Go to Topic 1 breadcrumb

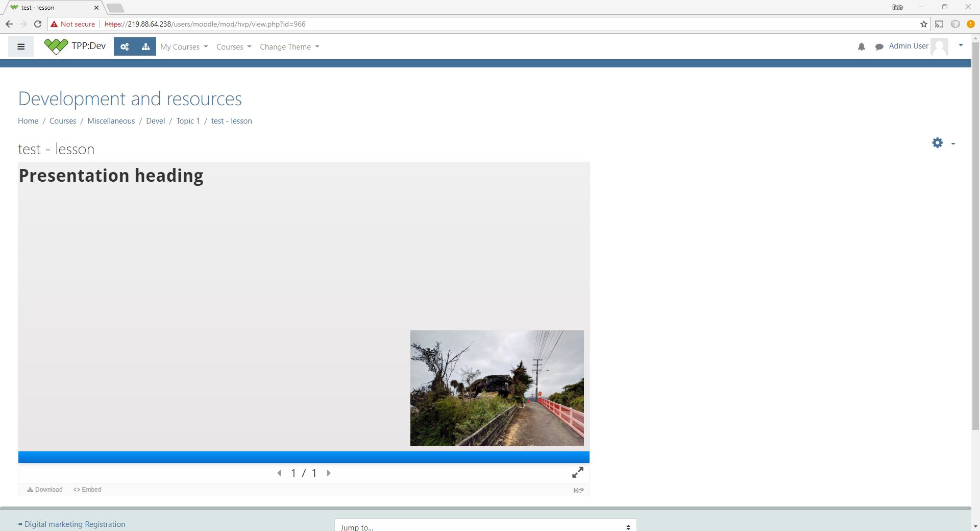[x=188, y=121]
